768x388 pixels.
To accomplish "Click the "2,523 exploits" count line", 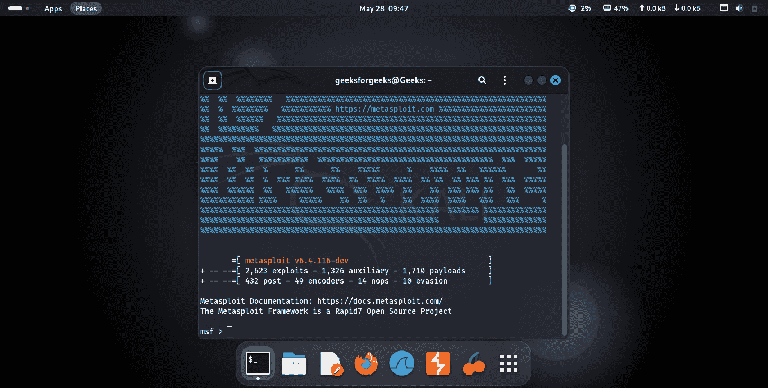I will (355, 270).
